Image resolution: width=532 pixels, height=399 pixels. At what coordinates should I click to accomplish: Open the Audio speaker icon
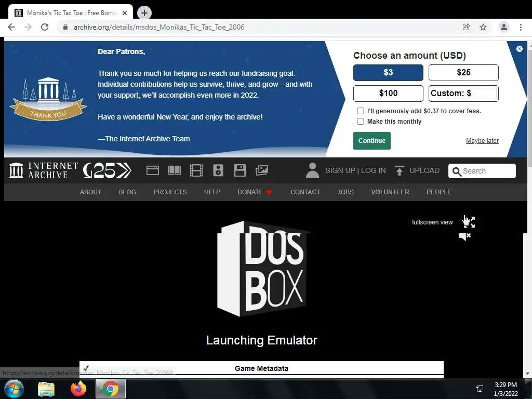[x=218, y=170]
